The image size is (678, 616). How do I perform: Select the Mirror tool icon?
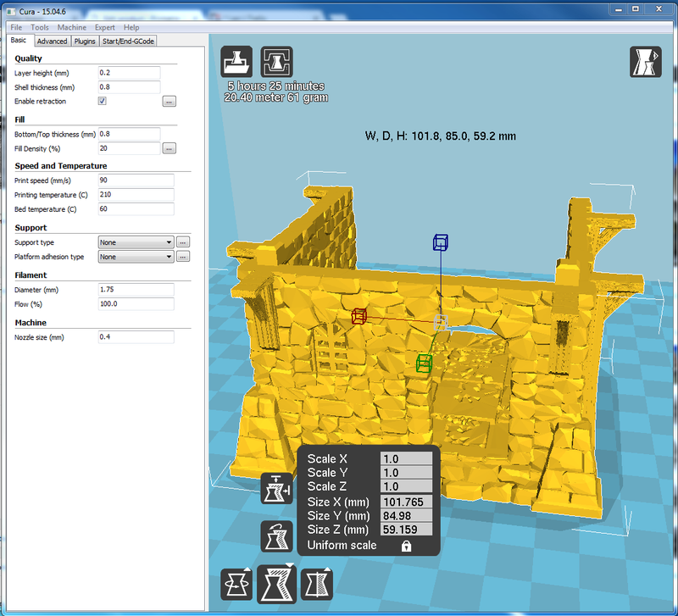click(317, 585)
